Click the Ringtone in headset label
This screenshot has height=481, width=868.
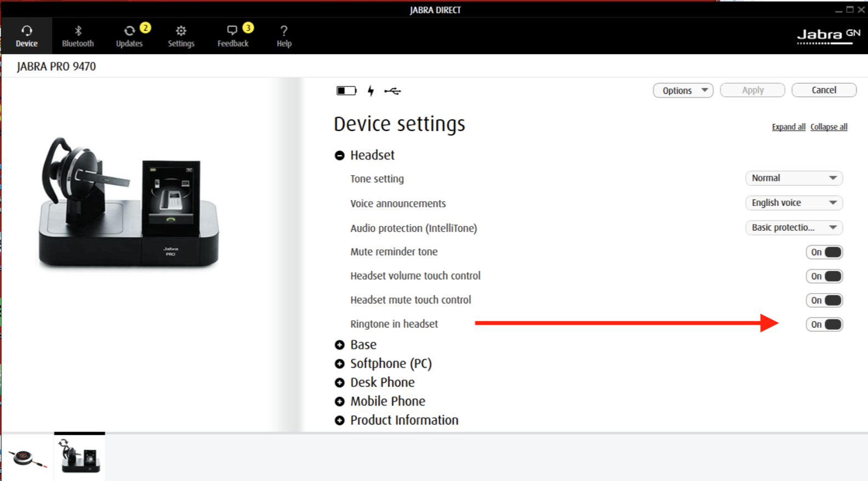[x=394, y=324]
